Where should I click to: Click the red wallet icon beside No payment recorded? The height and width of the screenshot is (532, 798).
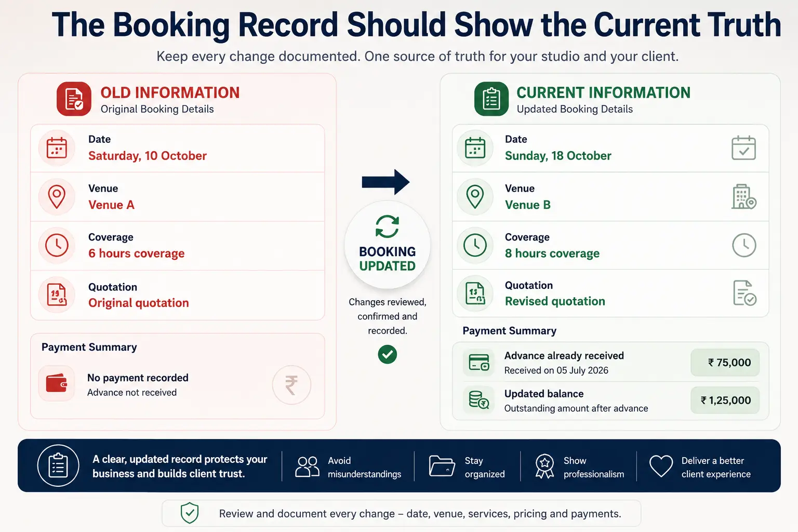tap(57, 384)
